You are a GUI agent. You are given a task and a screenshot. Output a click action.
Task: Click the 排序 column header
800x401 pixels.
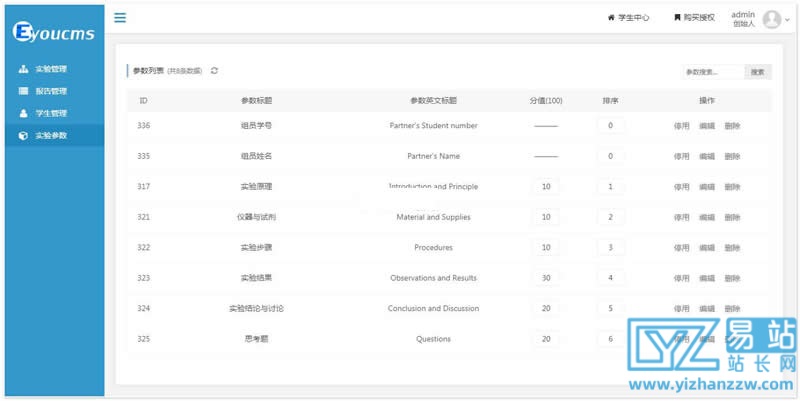(610, 101)
